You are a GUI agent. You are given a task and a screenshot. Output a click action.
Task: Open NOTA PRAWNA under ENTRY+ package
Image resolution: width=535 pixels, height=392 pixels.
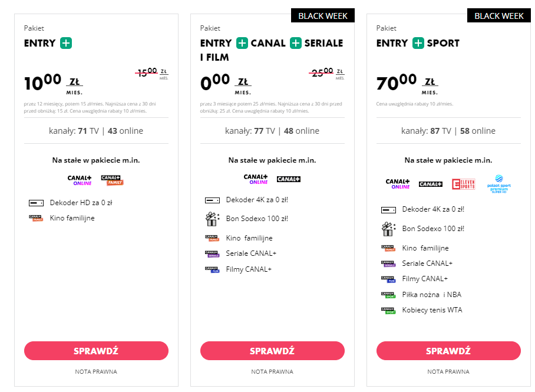click(x=96, y=371)
